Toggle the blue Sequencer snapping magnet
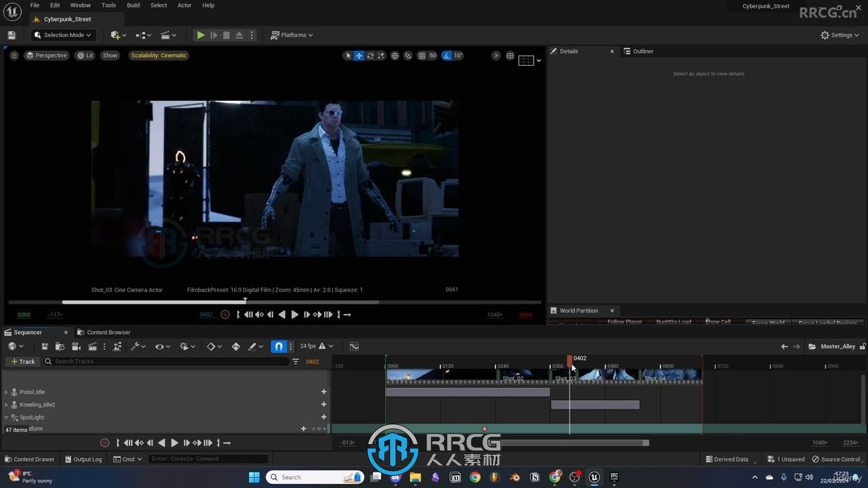This screenshot has width=868, height=488. click(279, 346)
